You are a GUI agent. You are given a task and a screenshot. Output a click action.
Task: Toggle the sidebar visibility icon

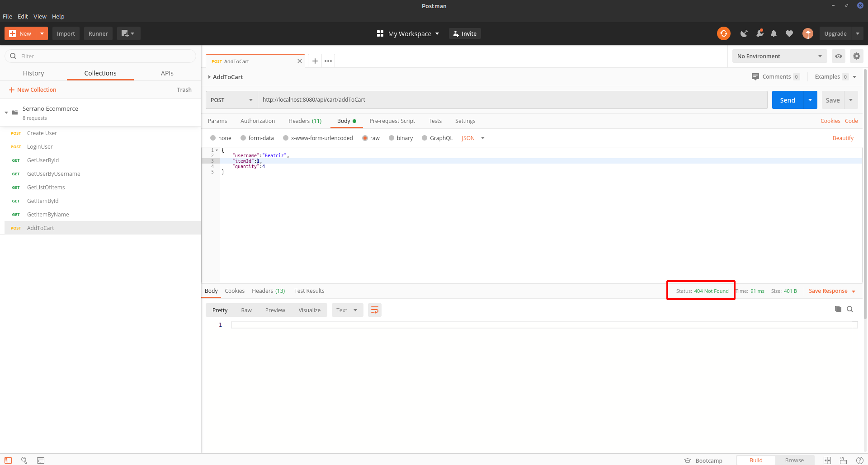click(x=8, y=460)
